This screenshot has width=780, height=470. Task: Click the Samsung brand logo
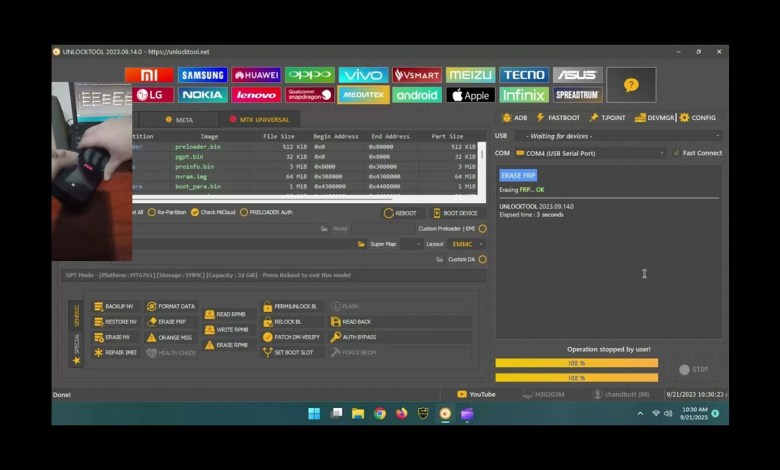(202, 75)
